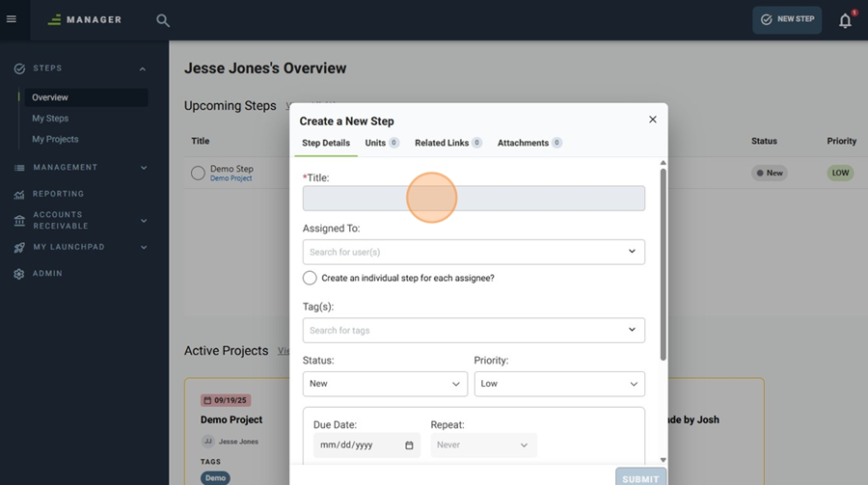The height and width of the screenshot is (485, 868).
Task: Click the Active Projects heading
Action: click(226, 351)
